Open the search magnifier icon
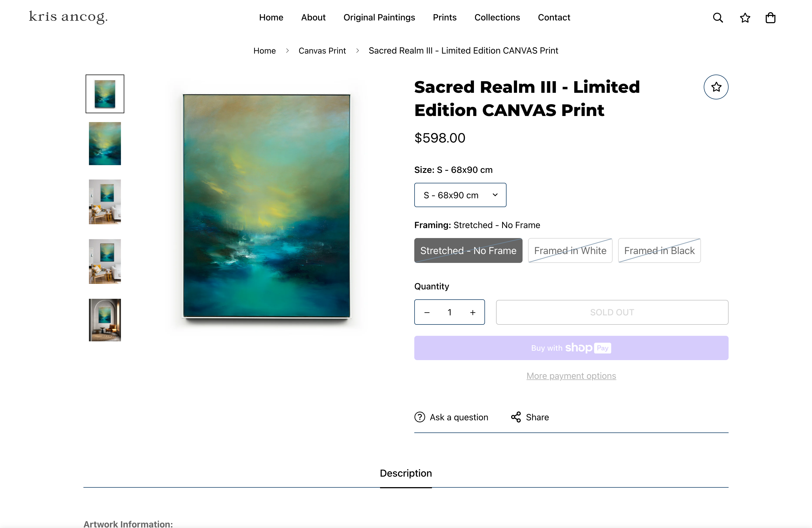Viewport: 812px width, 528px height. pos(718,18)
